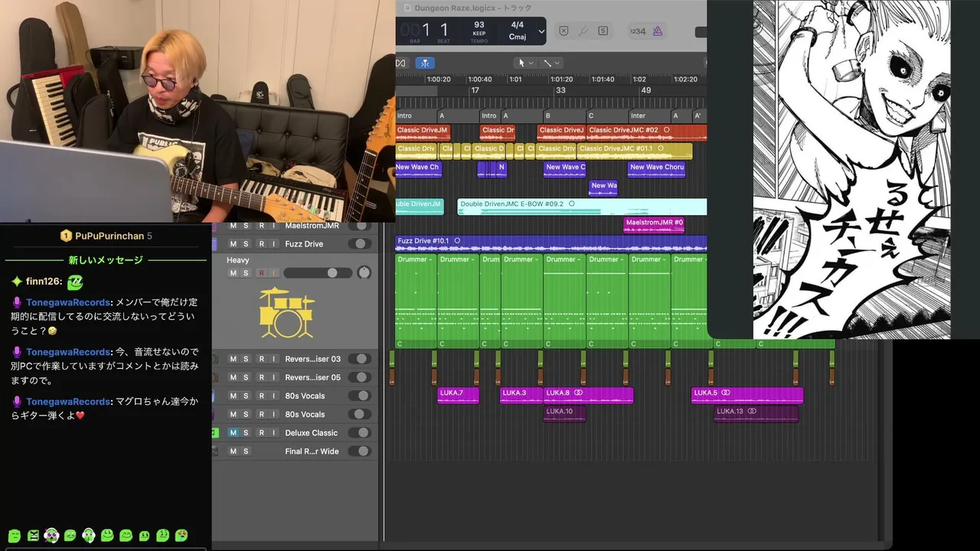
Task: Click the Solo S button in control bar
Action: coord(603,31)
